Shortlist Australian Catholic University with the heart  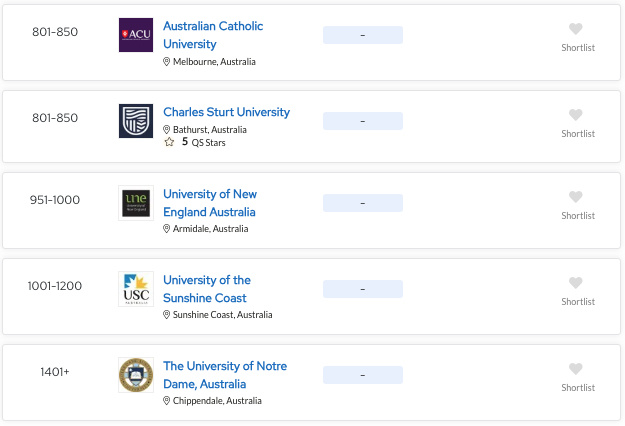tap(576, 30)
